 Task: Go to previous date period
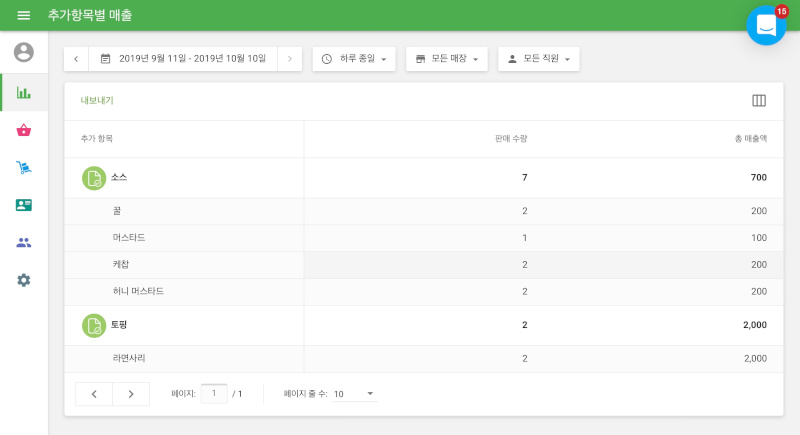[x=76, y=59]
